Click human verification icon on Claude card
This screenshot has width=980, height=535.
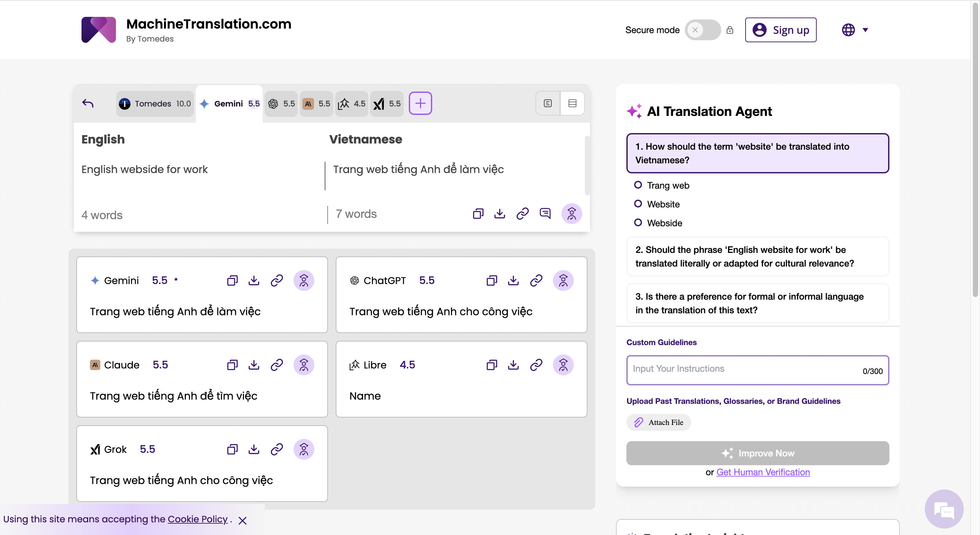pos(304,365)
